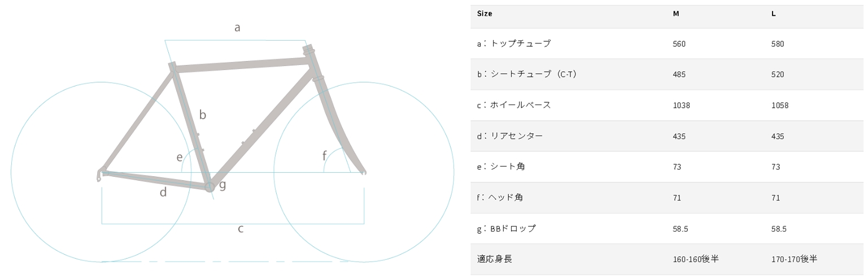
Task: Click the 'c' wheelbase label below the diagram
Action: click(x=241, y=229)
